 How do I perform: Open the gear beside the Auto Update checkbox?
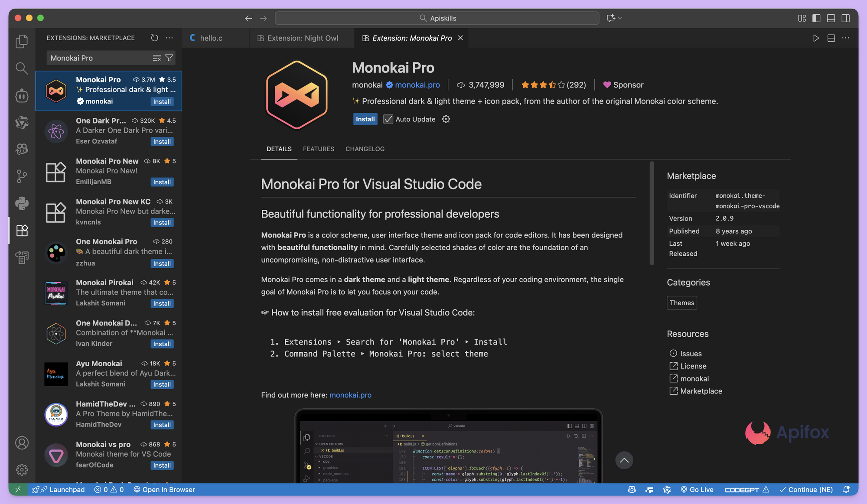446,119
